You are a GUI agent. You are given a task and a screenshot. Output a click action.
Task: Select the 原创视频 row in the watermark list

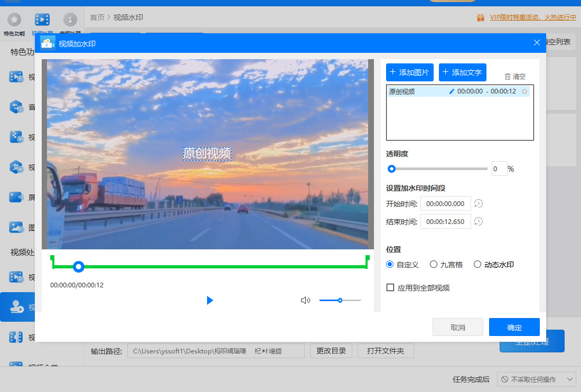pos(458,91)
